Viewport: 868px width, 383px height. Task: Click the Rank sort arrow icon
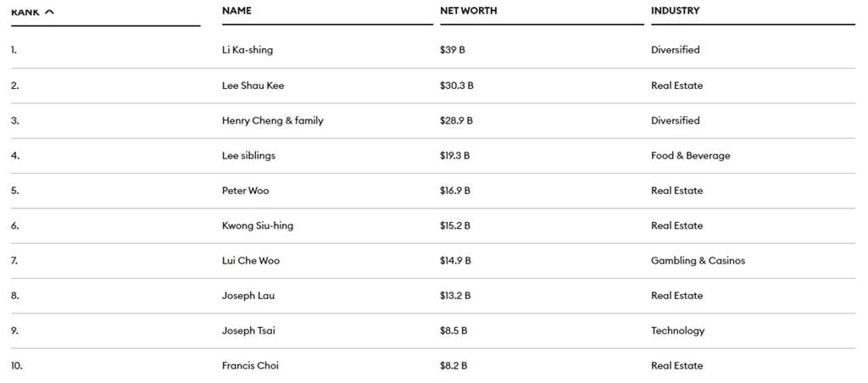pos(49,11)
